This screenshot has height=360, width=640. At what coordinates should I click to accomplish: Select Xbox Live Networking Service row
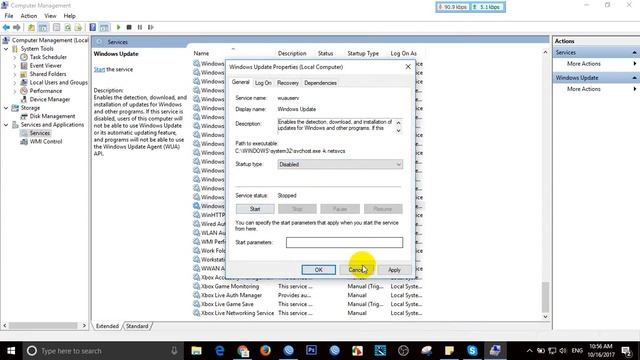coord(308,313)
